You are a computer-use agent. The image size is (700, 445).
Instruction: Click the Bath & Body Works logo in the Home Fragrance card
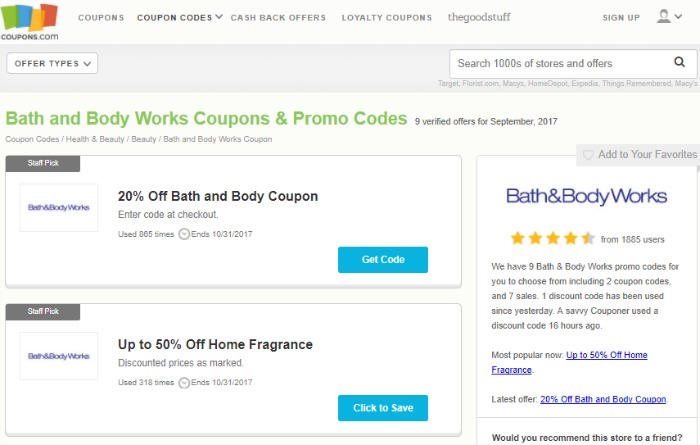58,356
